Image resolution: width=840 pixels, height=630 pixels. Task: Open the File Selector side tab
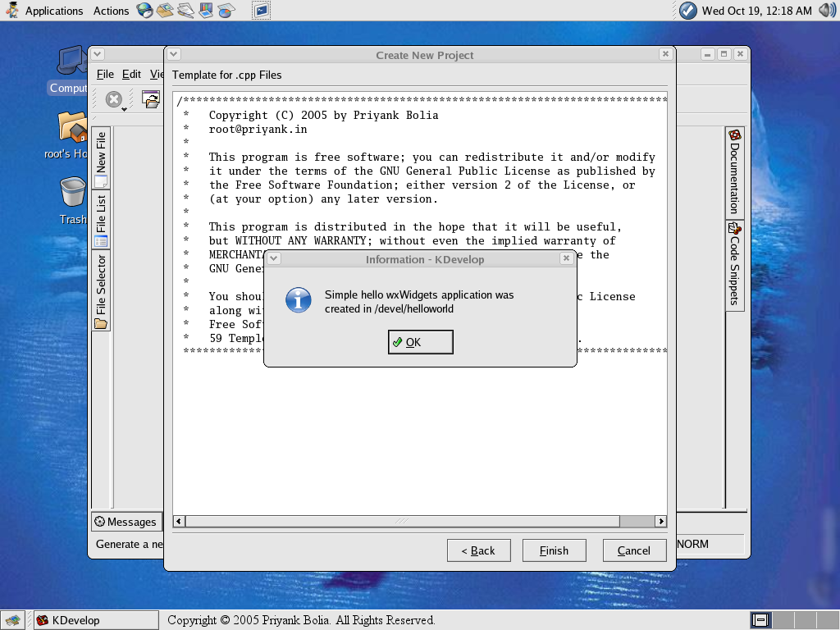(x=101, y=291)
